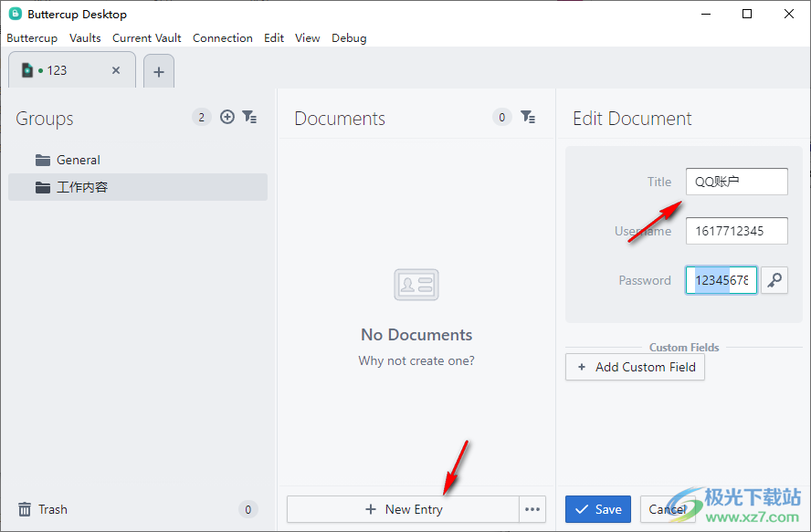Click the Trash count badge 0

(x=248, y=510)
